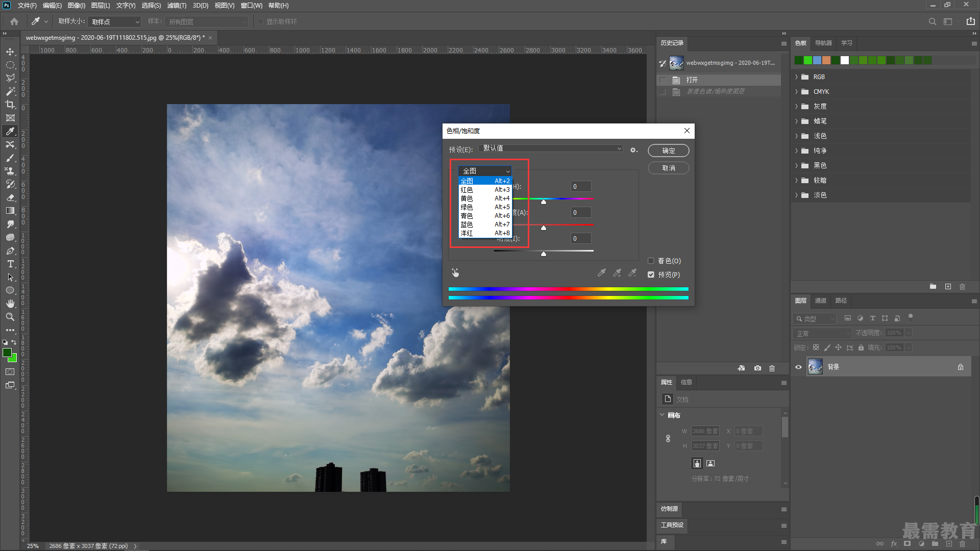The image size is (980, 551).
Task: Click the white color swatch
Action: (x=845, y=60)
